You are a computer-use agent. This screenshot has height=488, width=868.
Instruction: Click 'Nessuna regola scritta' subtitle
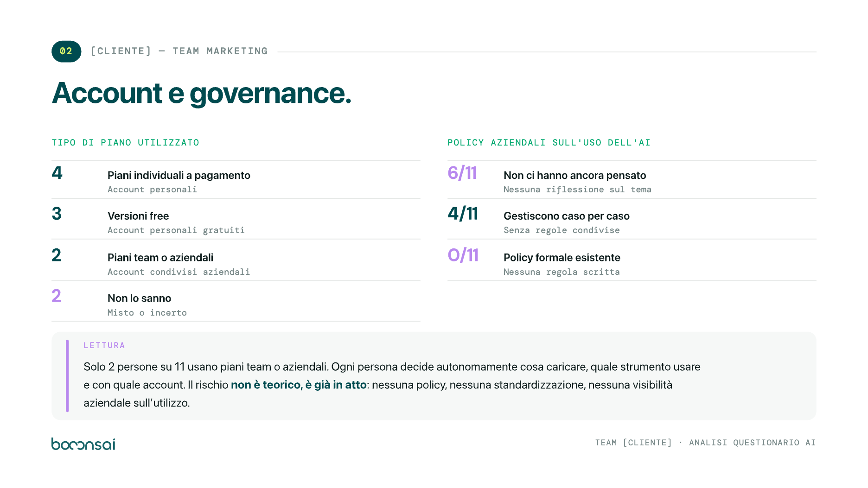pyautogui.click(x=562, y=272)
